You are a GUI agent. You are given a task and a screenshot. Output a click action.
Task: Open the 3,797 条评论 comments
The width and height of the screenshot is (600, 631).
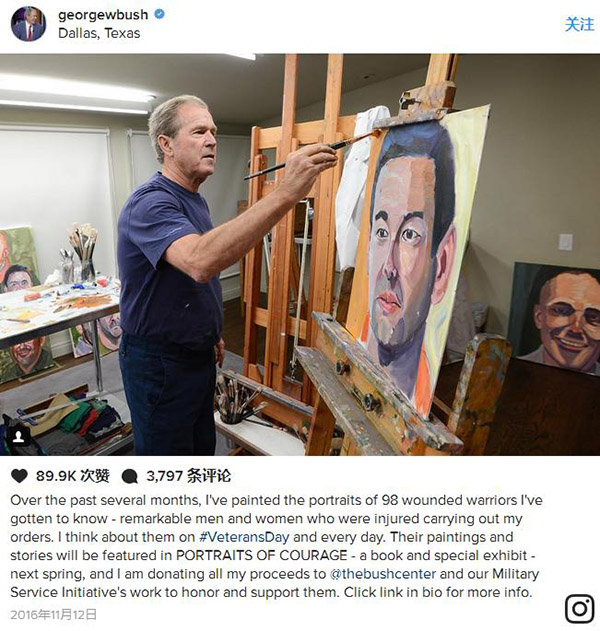coord(189,476)
